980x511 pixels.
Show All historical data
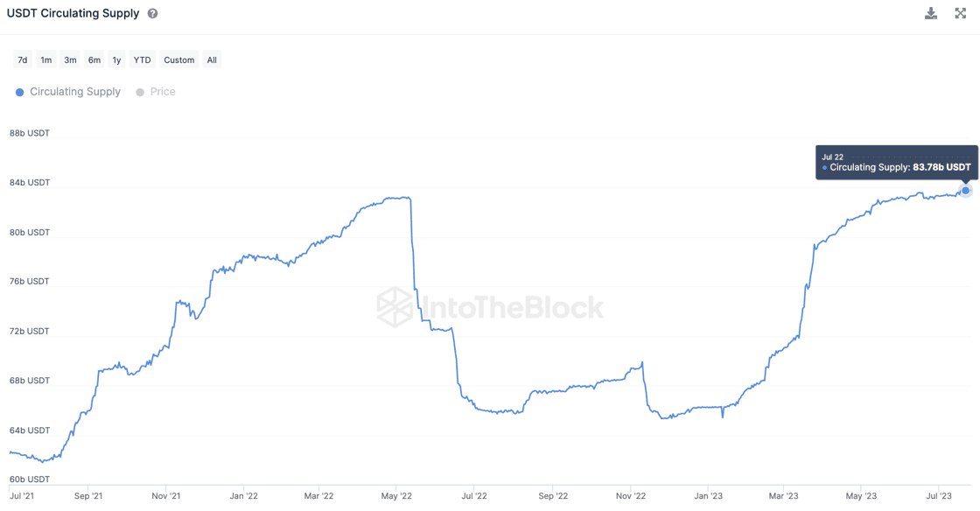click(212, 60)
